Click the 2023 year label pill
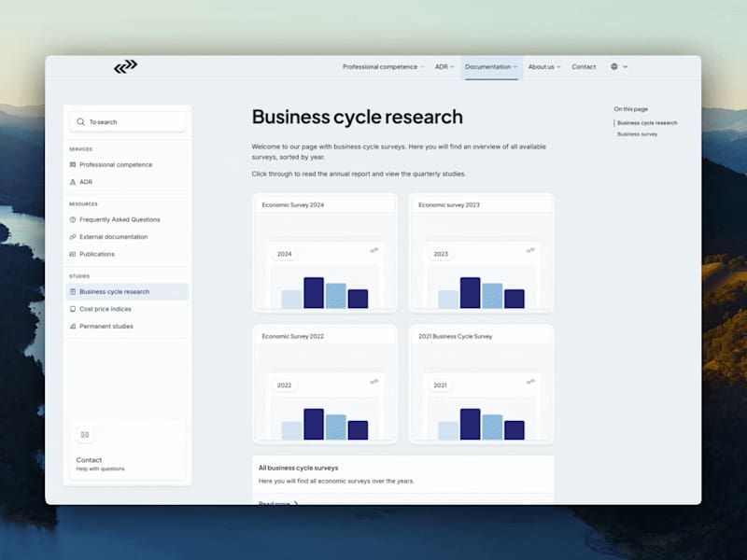This screenshot has height=560, width=747. coord(441,254)
